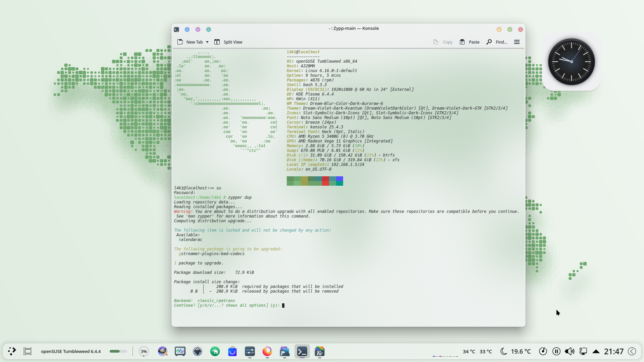Open System Monitor from the taskbar
This screenshot has height=362, width=644.
point(180,351)
